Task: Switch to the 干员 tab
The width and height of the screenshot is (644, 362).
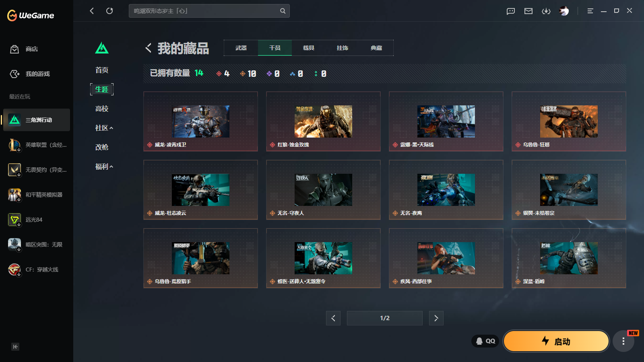Action: (275, 48)
